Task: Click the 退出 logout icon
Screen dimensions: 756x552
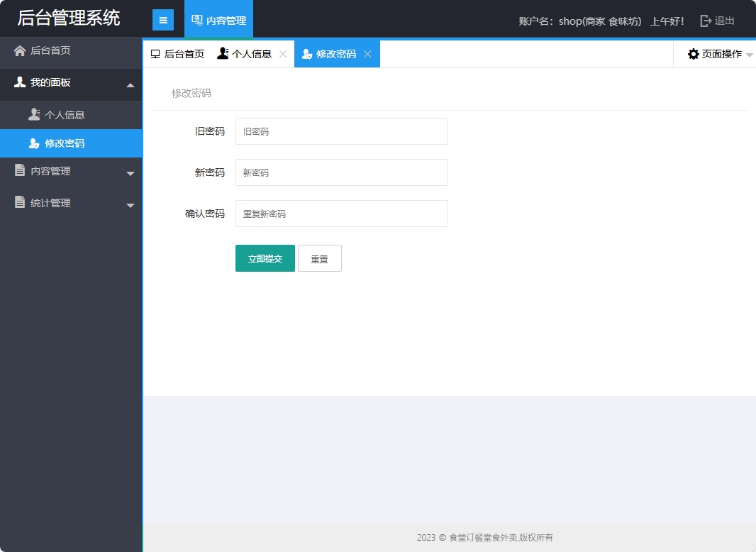Action: (707, 21)
